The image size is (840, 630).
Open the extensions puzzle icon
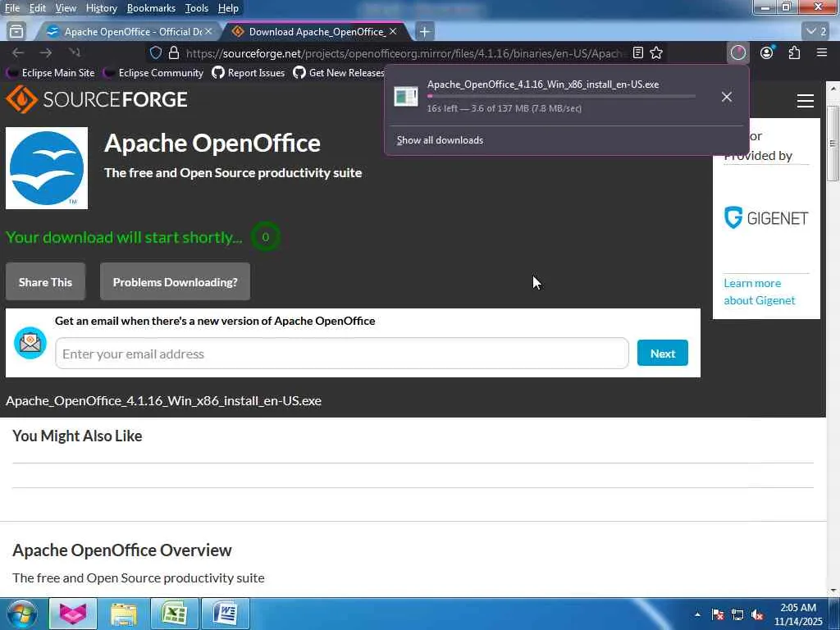[794, 52]
